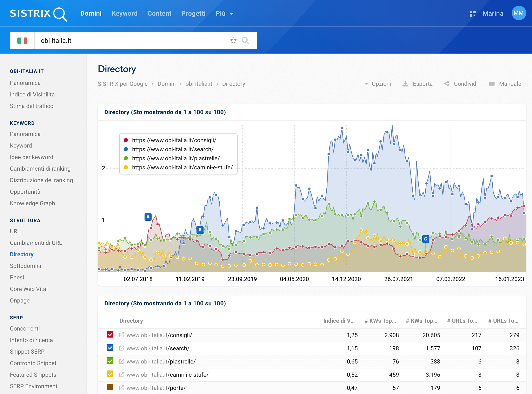The width and height of the screenshot is (532, 394).
Task: Open external link icon for consigli row
Action: (x=121, y=335)
